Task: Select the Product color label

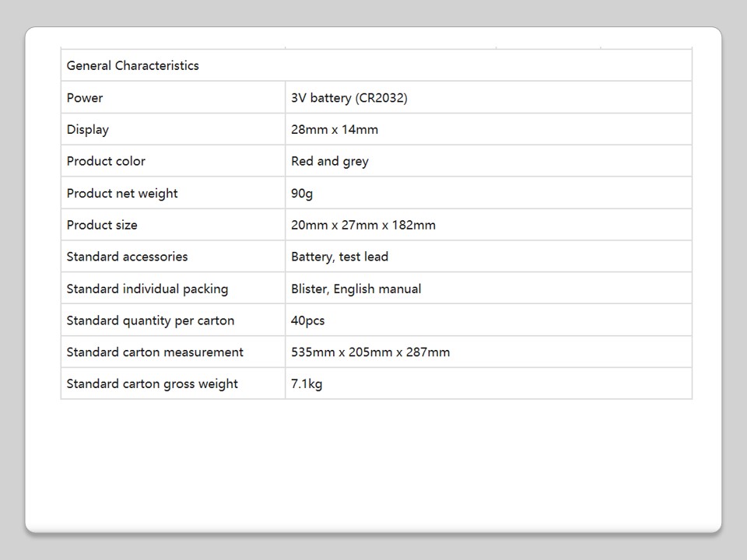Action: coord(106,162)
